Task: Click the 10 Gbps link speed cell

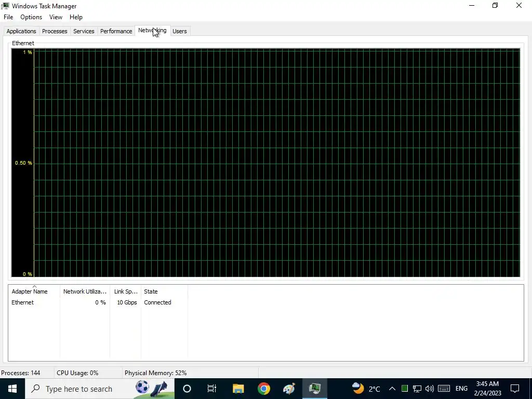Action: [x=127, y=302]
